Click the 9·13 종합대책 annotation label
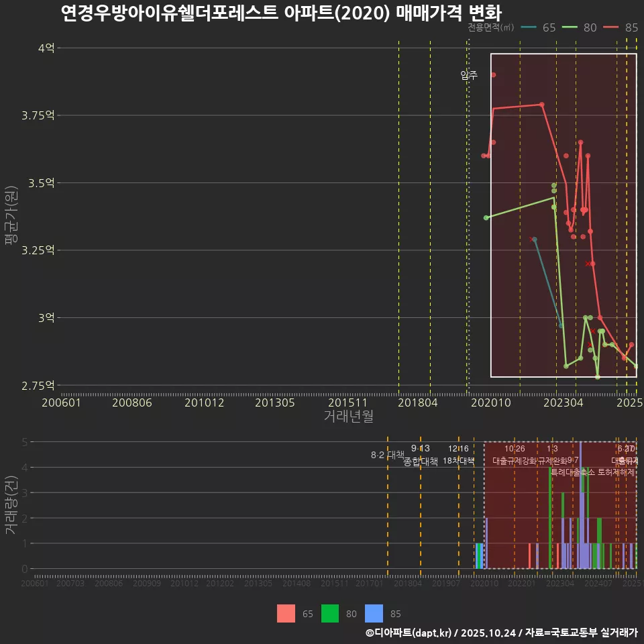This screenshot has height=644, width=644. [x=419, y=456]
